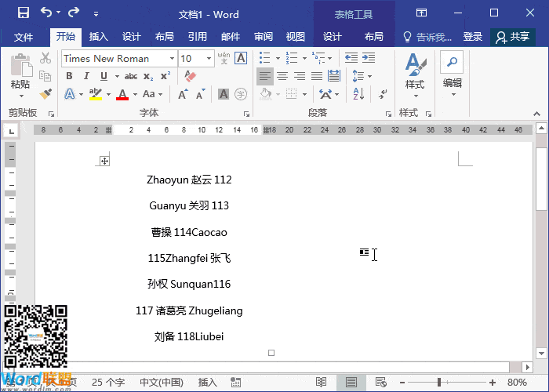Click the Save icon in title bar
Image resolution: width=549 pixels, height=392 pixels.
pos(23,13)
